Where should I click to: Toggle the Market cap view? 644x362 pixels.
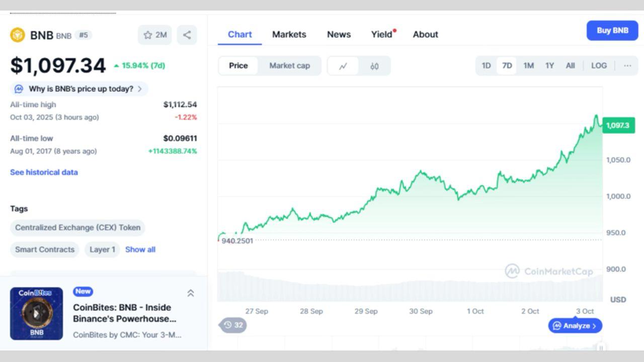(290, 66)
